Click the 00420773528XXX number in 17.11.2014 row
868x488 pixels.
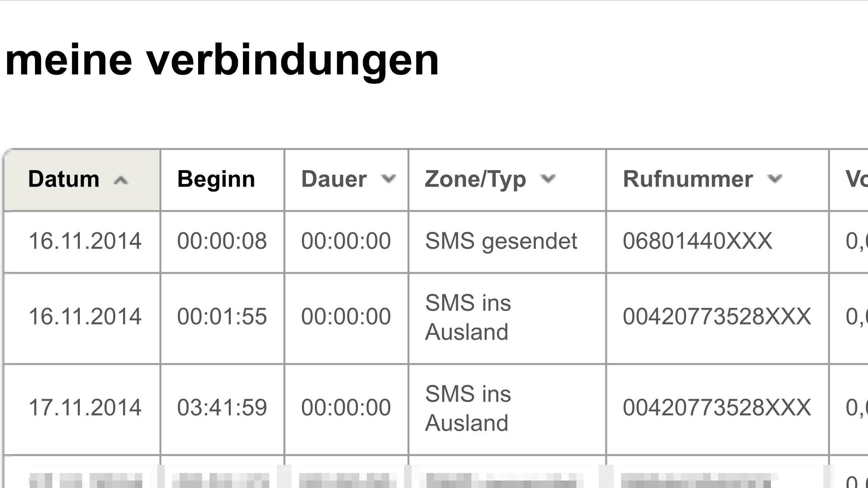[x=717, y=407]
